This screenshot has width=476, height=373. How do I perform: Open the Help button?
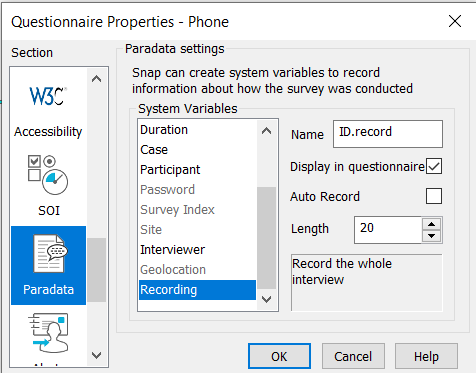426,356
